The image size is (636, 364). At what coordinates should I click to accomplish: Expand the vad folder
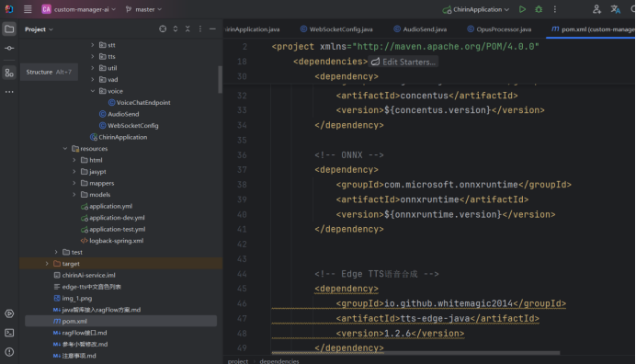pos(93,80)
